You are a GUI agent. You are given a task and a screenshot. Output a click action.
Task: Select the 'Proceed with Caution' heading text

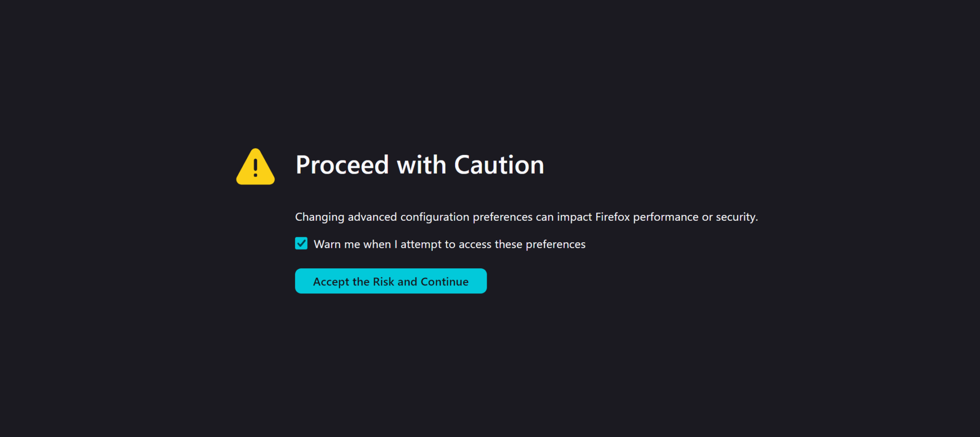pyautogui.click(x=419, y=165)
